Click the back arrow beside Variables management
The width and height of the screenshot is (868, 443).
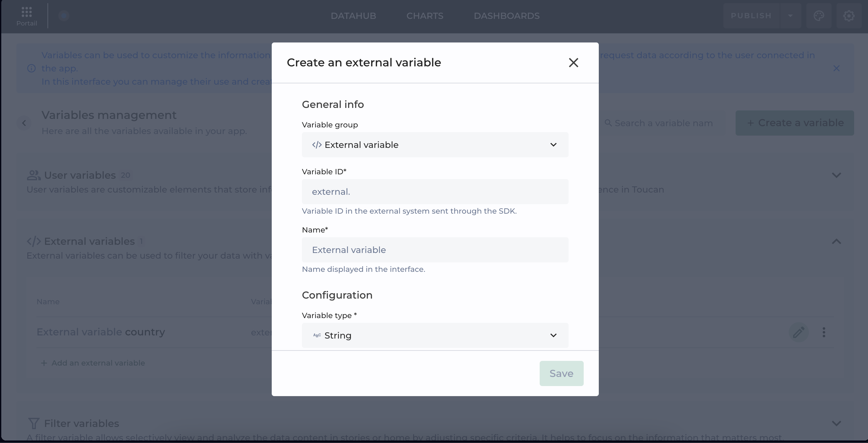[24, 123]
